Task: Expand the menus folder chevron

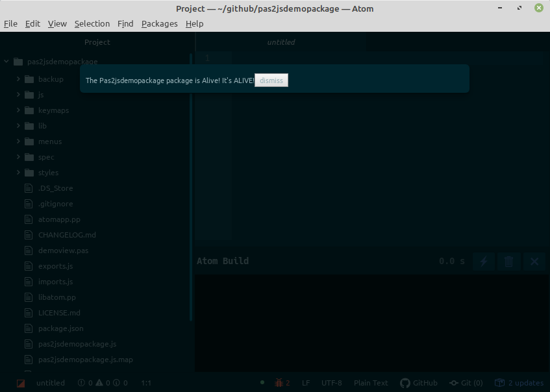Action: 18,141
